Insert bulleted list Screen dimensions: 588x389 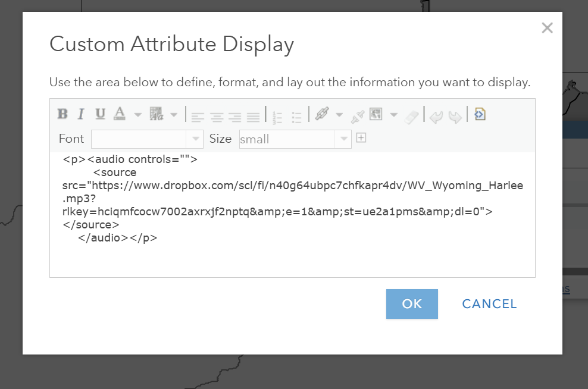tap(296, 118)
